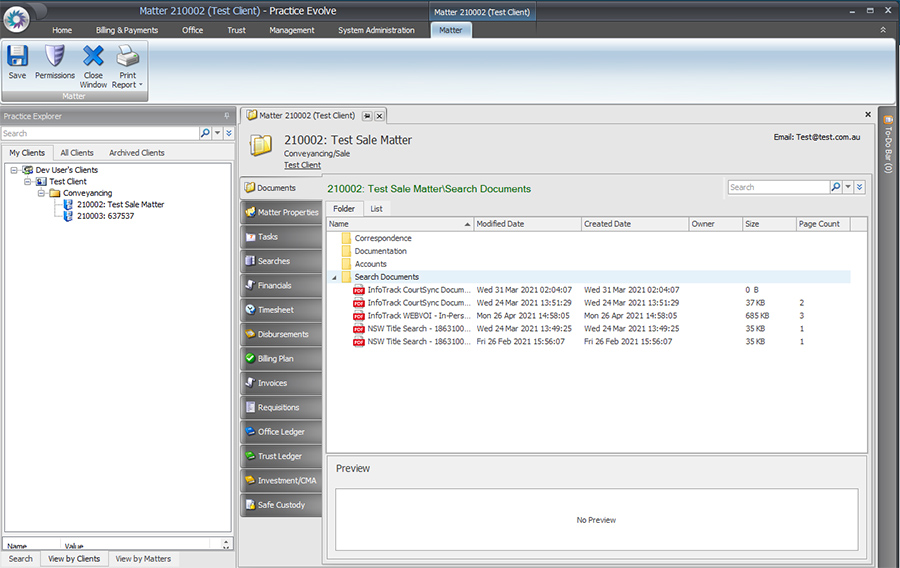
Task: Open the Trust Ledger section
Action: pyautogui.click(x=281, y=456)
